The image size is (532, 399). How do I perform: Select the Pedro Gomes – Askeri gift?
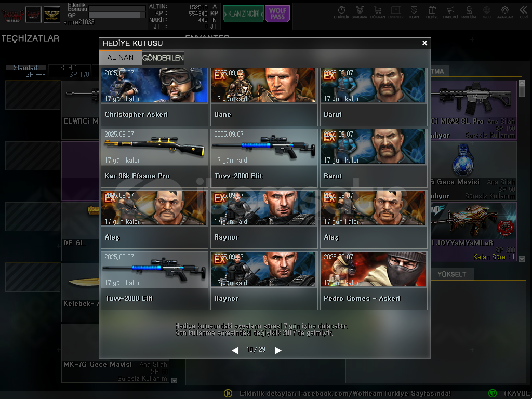[x=374, y=281]
